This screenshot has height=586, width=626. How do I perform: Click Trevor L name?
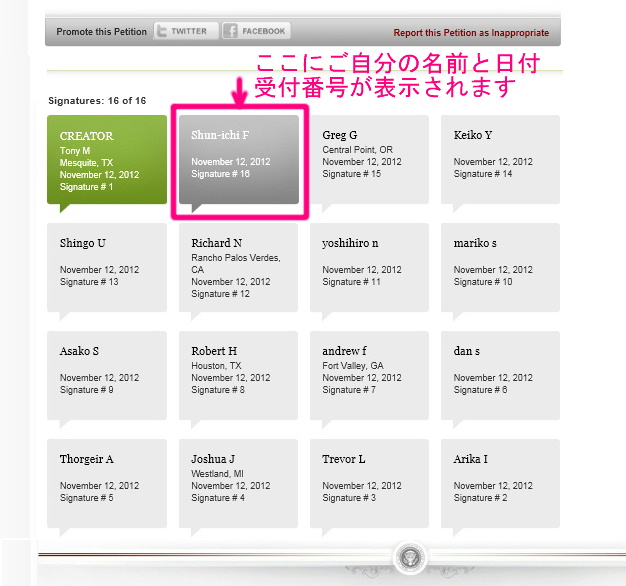pos(344,459)
